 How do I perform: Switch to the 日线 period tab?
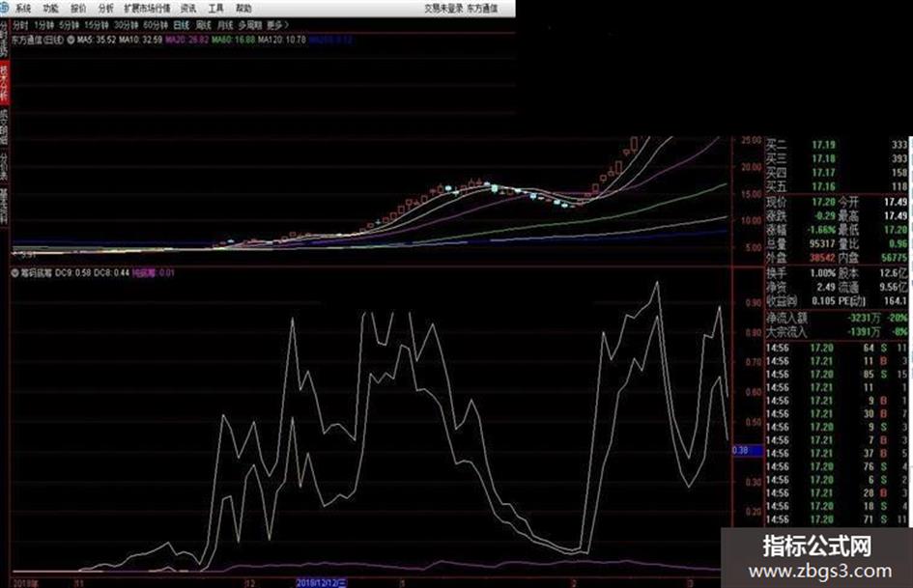coord(182,25)
